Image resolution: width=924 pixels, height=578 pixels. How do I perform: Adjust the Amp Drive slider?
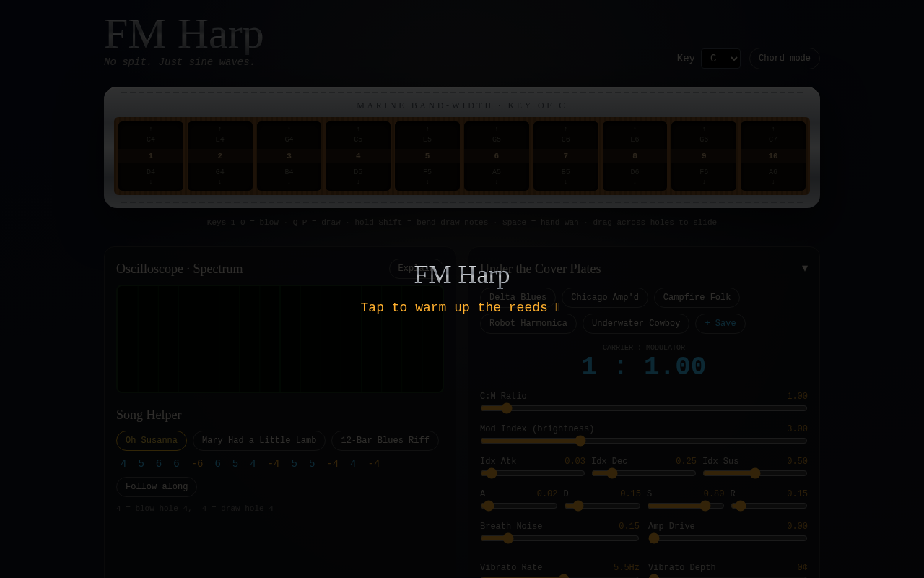pos(728,538)
